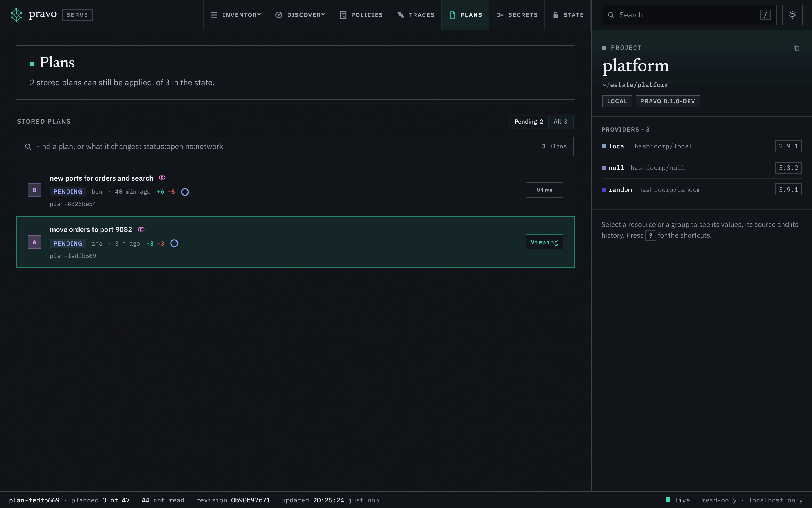Viewport: 812px width, 508px height.
Task: Click version 3.9.1 badge
Action: [x=788, y=189]
